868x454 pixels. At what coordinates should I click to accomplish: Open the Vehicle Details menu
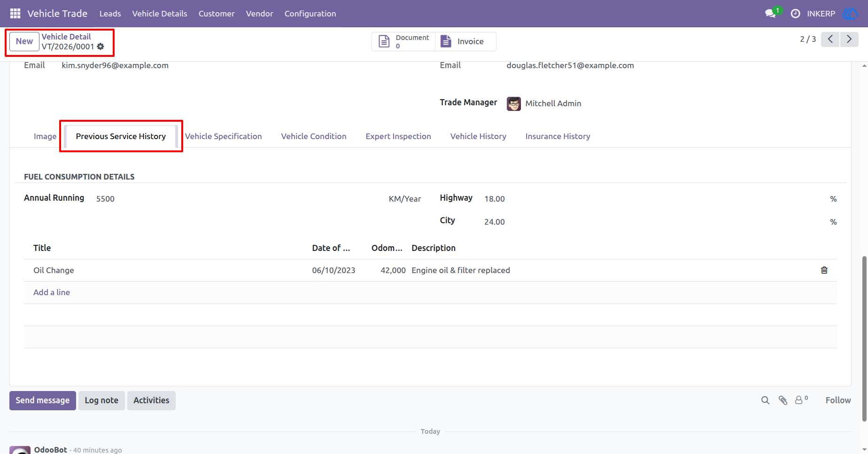tap(160, 14)
